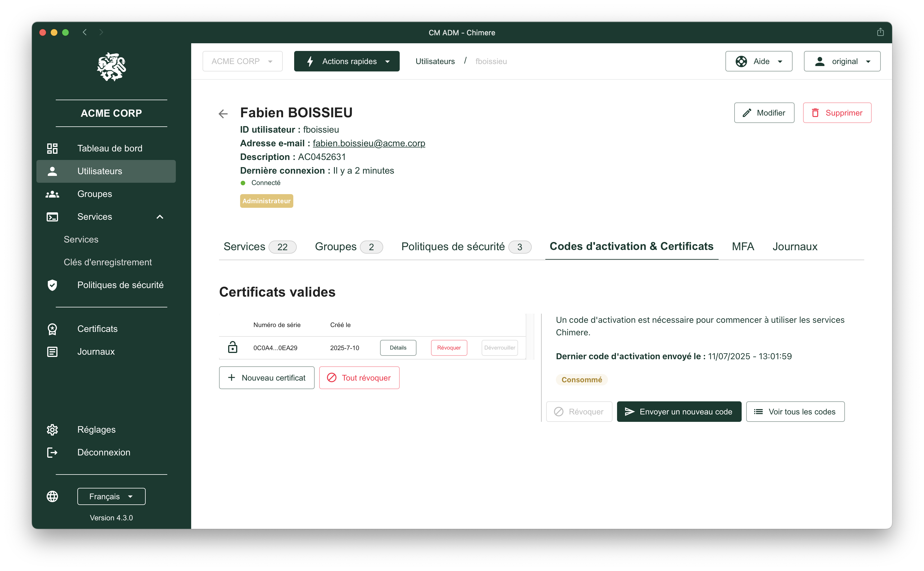This screenshot has width=924, height=571.
Task: Click the back arrow beside Fabien BOISSIEU
Action: 223,114
